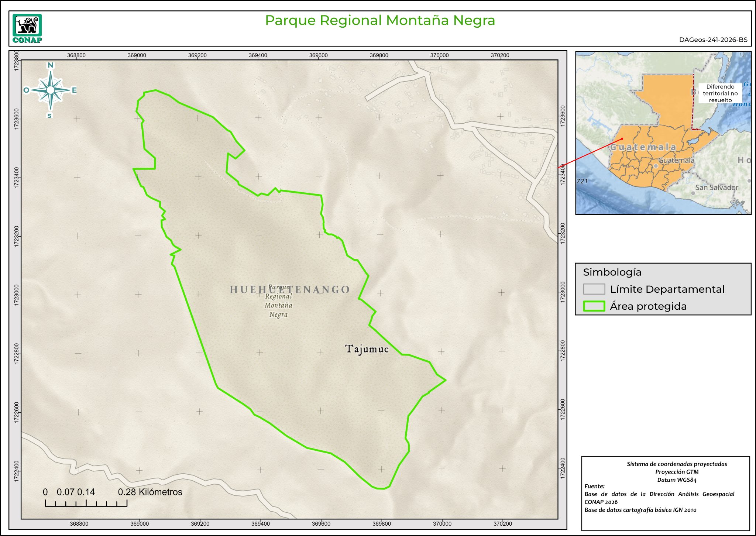This screenshot has width=756, height=536.
Task: Click the Datum WGS84 text
Action: point(677,480)
